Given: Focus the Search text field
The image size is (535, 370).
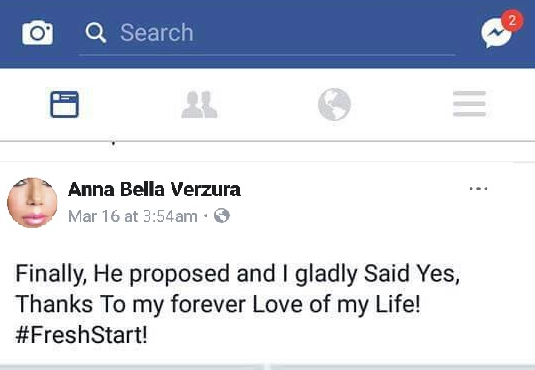Looking at the screenshot, I should click(267, 33).
